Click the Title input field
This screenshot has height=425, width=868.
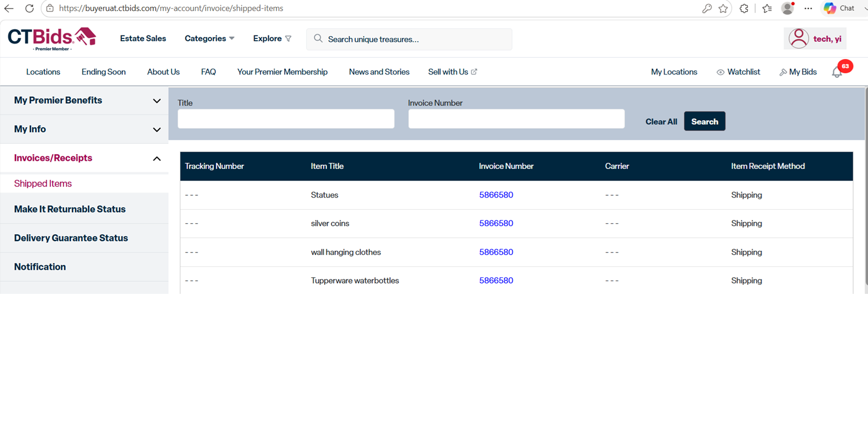(x=286, y=119)
